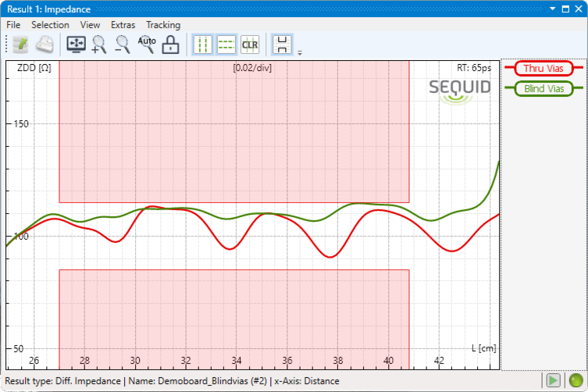
Task: Select the Thru Vias legend label
Action: coord(543,69)
